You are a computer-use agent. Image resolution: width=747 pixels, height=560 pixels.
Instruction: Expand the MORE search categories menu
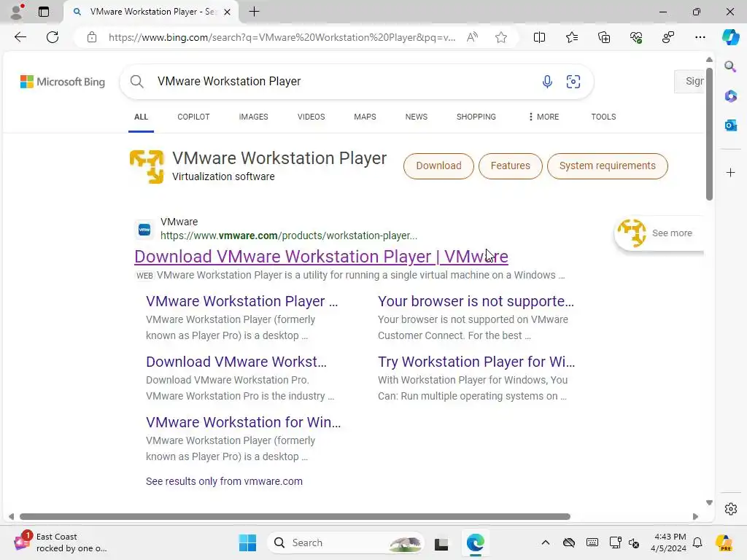(543, 117)
